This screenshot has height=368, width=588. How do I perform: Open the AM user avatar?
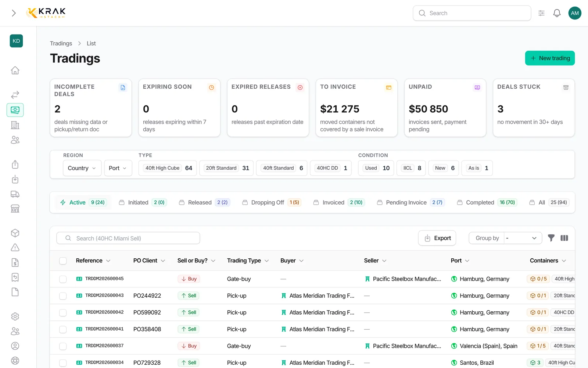(x=575, y=13)
